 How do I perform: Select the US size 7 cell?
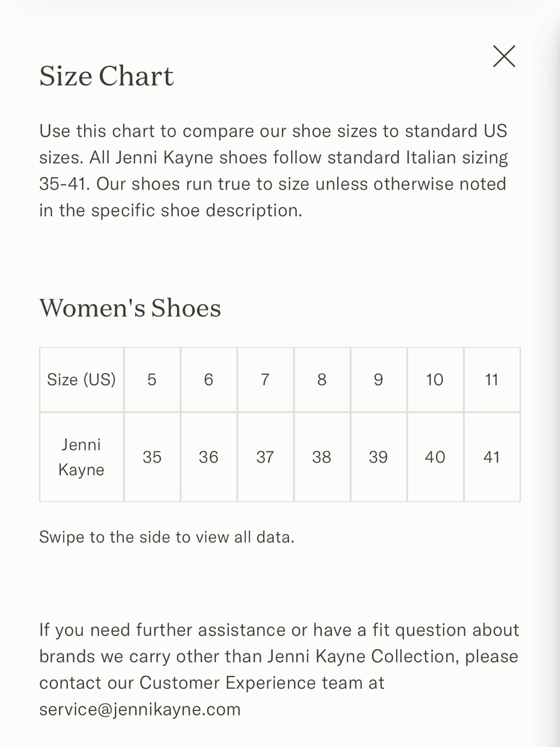265,380
